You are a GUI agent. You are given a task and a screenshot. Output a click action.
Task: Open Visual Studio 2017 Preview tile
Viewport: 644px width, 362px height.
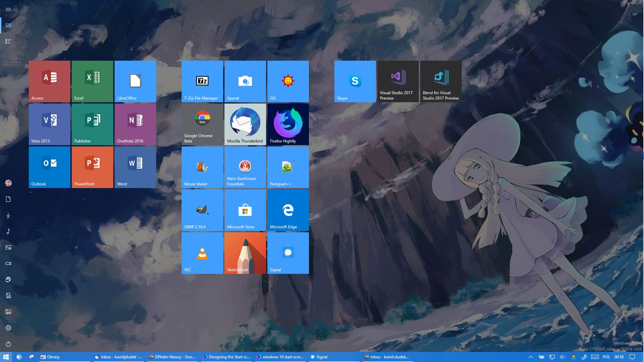398,81
